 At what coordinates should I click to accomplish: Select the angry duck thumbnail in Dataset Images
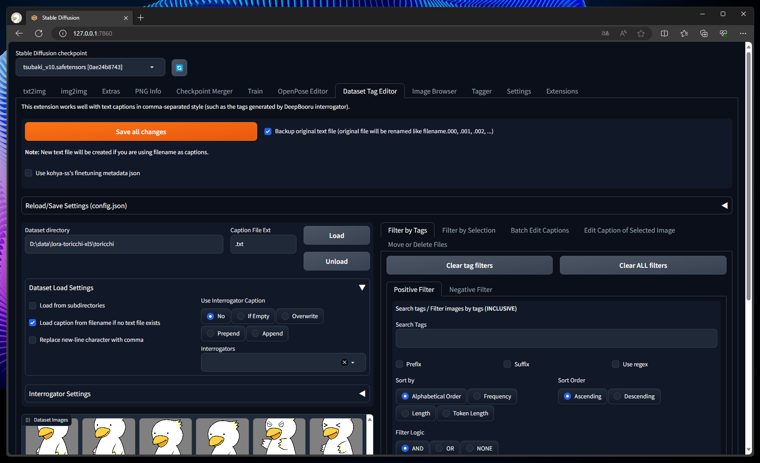click(x=279, y=437)
